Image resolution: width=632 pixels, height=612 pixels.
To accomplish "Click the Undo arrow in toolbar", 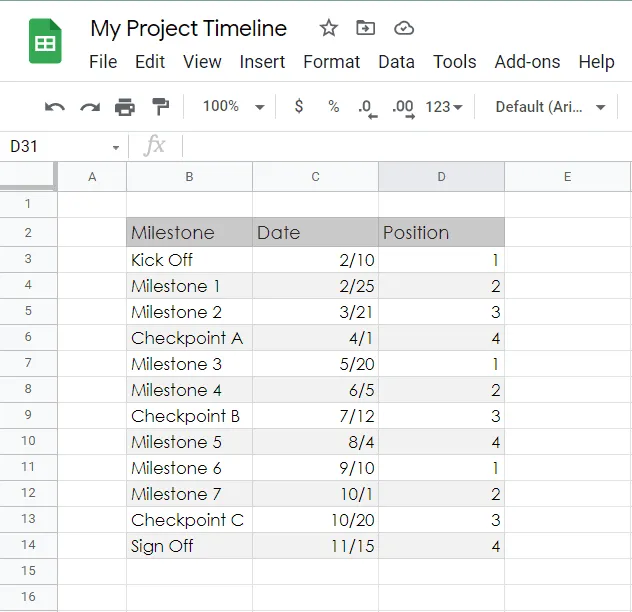I will click(x=55, y=107).
